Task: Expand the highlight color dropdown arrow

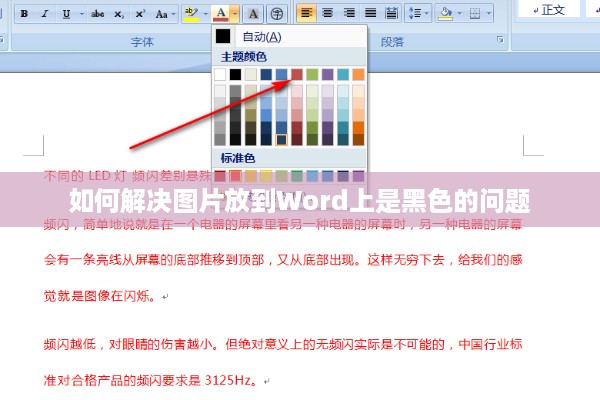Action: tap(205, 14)
